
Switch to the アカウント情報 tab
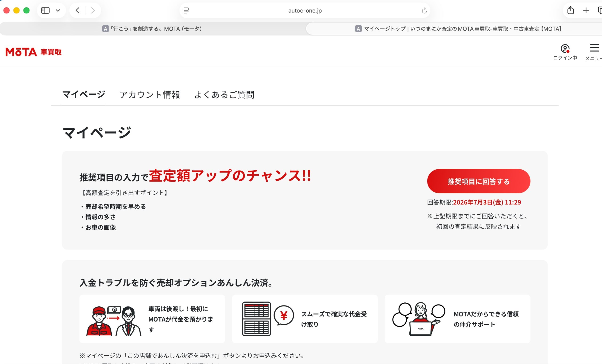click(x=150, y=95)
